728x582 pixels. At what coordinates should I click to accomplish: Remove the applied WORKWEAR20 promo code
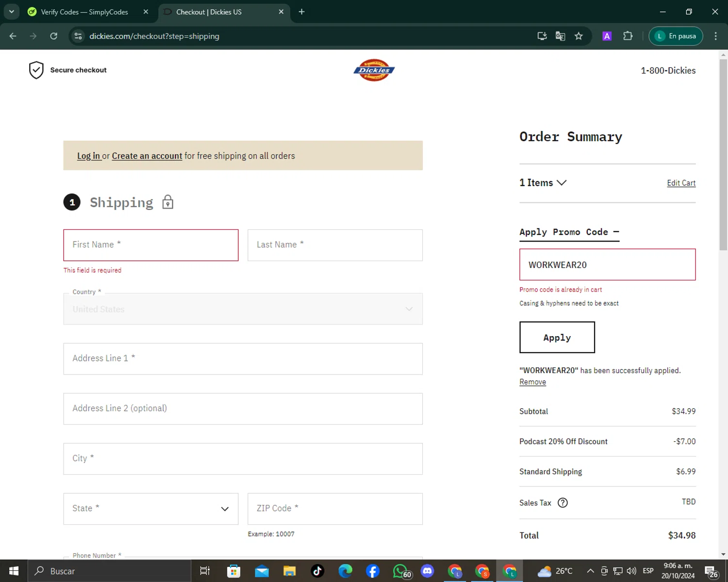pos(532,382)
